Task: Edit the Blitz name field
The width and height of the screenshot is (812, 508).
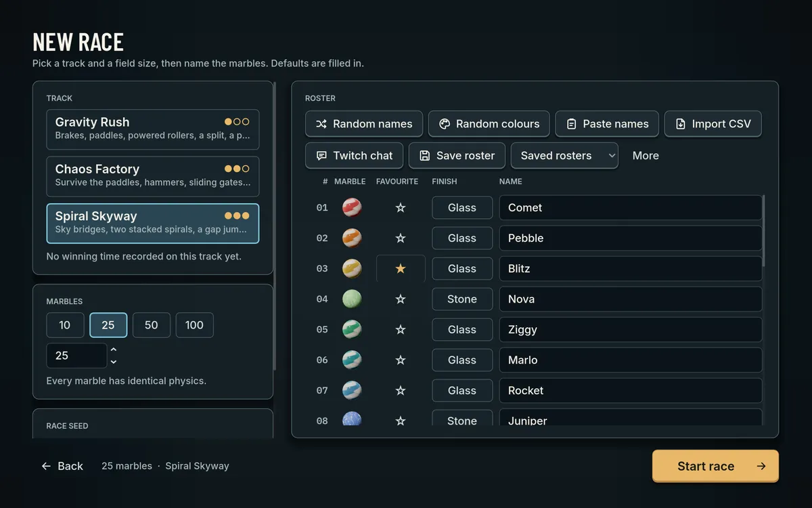Action: point(631,269)
